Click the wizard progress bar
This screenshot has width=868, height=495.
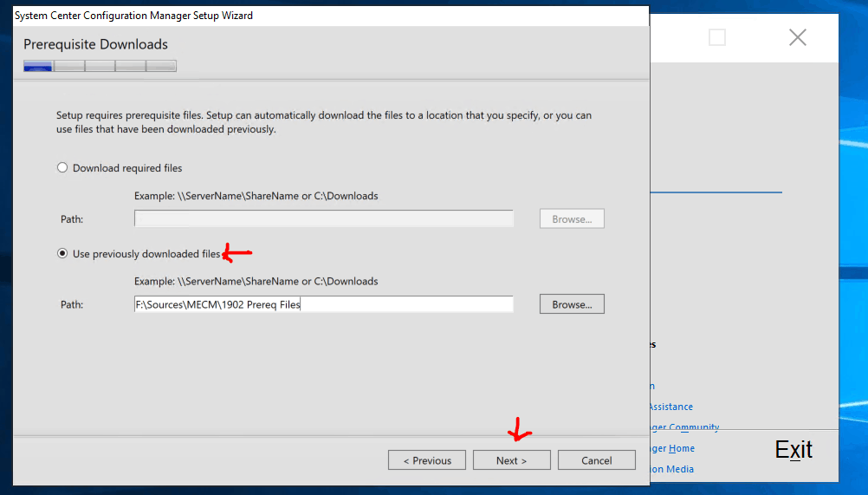pos(100,67)
